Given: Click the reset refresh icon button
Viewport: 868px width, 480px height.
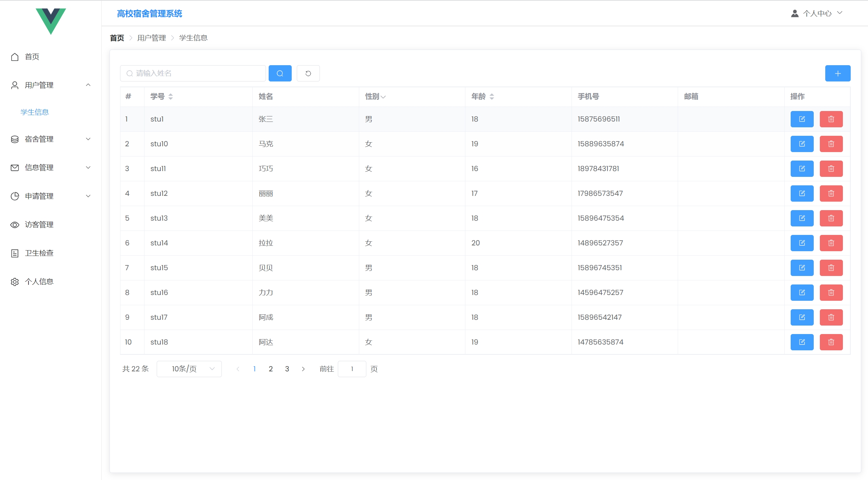Looking at the screenshot, I should [x=308, y=73].
